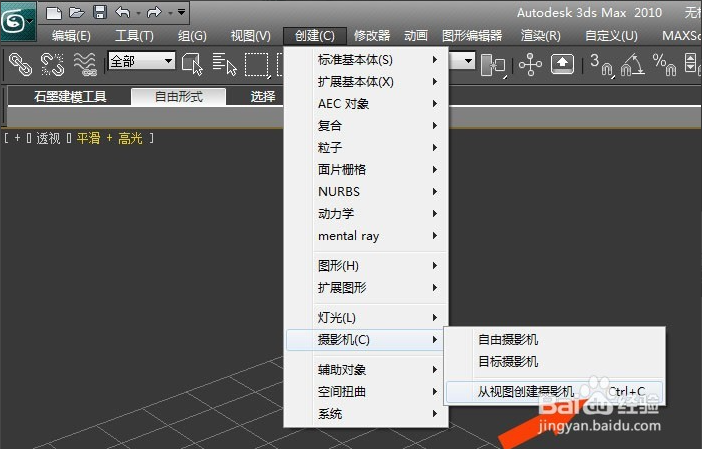Choose the Bind to Space Warp icon
702x449 pixels.
click(85, 64)
